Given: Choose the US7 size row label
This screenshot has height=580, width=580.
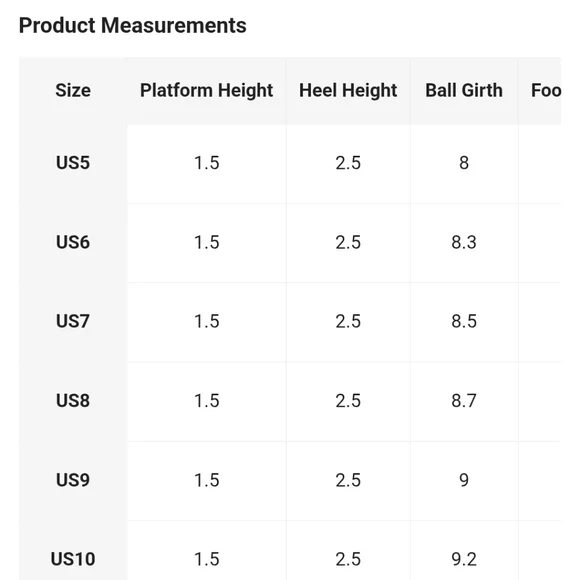Looking at the screenshot, I should tap(73, 321).
